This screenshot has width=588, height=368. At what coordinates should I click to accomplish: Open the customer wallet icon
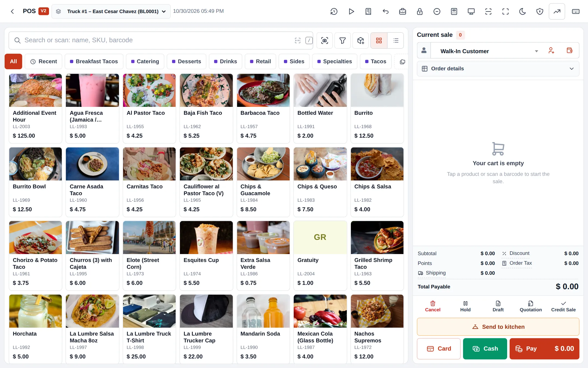pyautogui.click(x=569, y=51)
